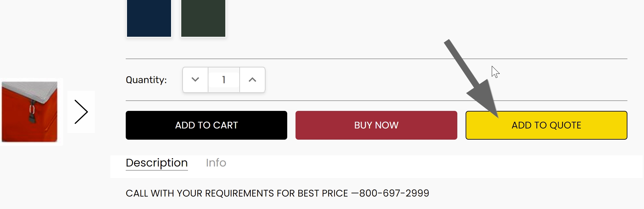
Task: Click the 800-697-2999 phone number
Action: [x=394, y=193]
